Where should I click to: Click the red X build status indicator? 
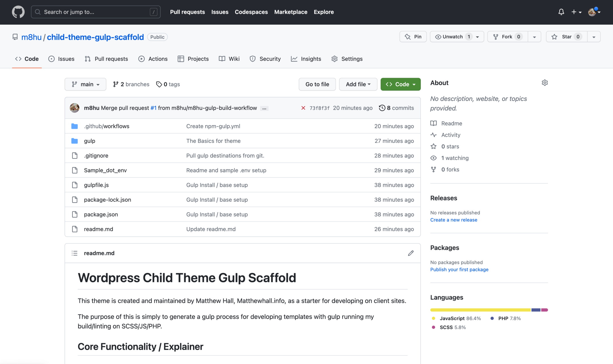point(303,108)
